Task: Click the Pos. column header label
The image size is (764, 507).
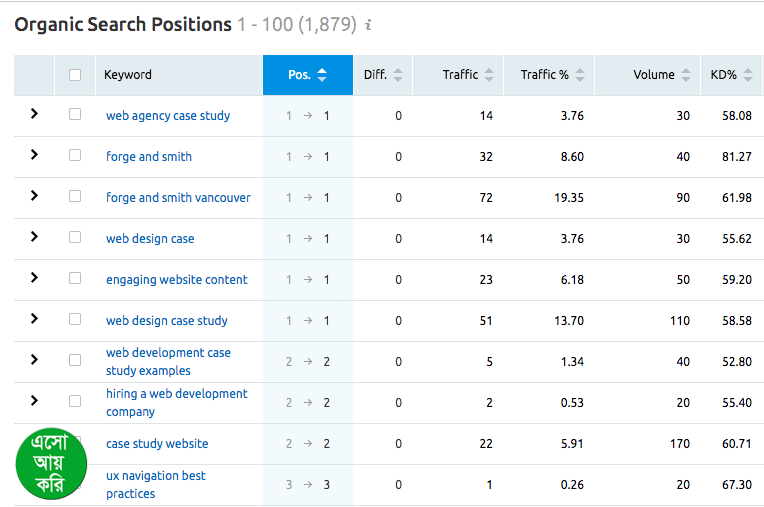Action: (x=299, y=75)
